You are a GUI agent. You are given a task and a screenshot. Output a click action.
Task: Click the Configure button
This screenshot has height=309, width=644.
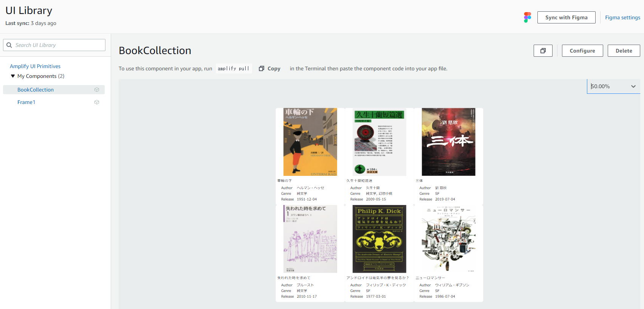(582, 51)
